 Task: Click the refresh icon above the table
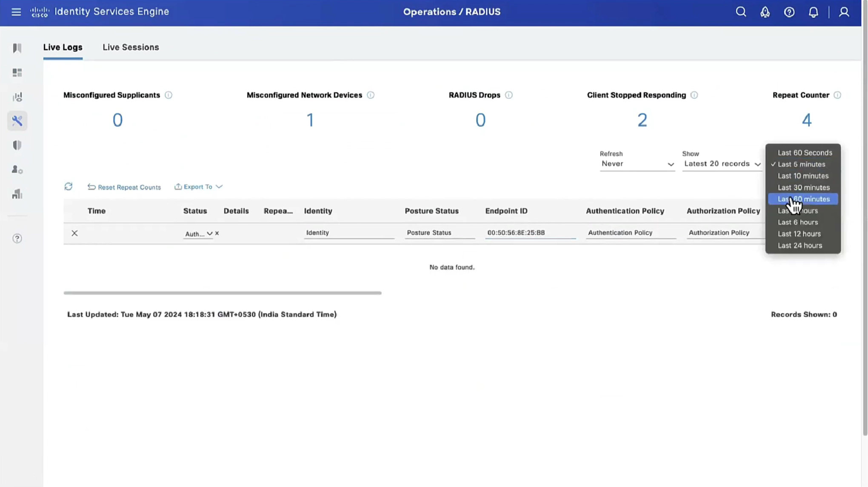tap(69, 186)
